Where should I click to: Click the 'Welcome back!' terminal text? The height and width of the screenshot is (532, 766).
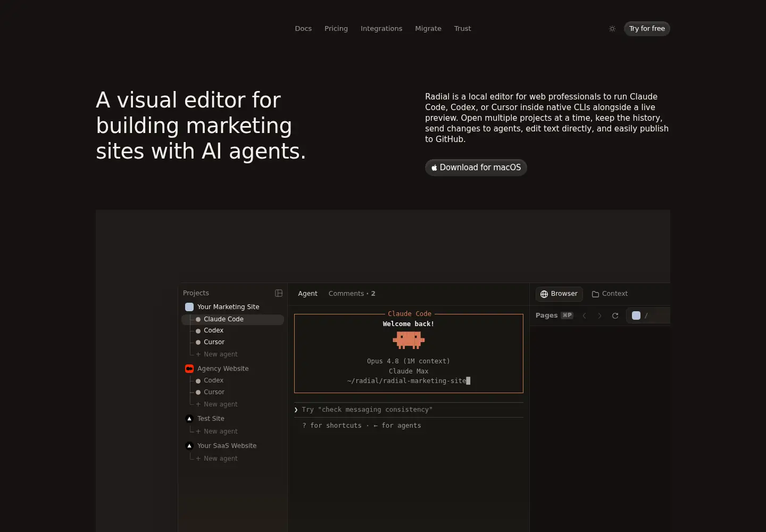[409, 324]
